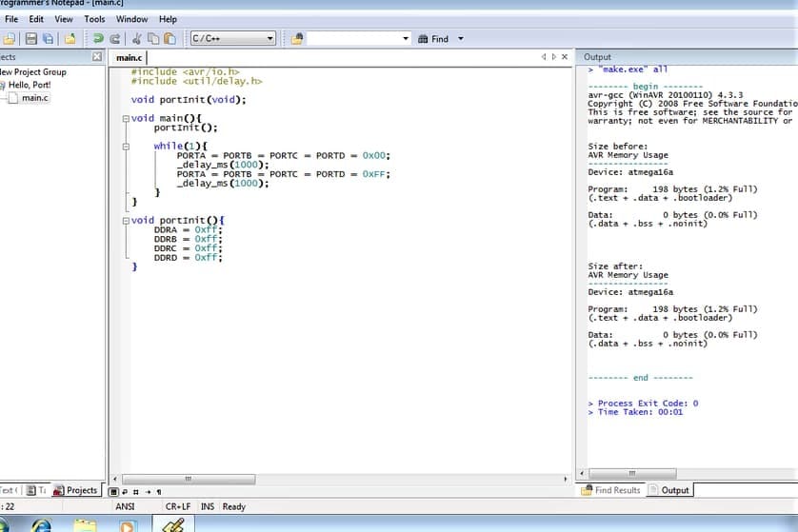
Task: Open the View menu
Action: click(x=64, y=19)
